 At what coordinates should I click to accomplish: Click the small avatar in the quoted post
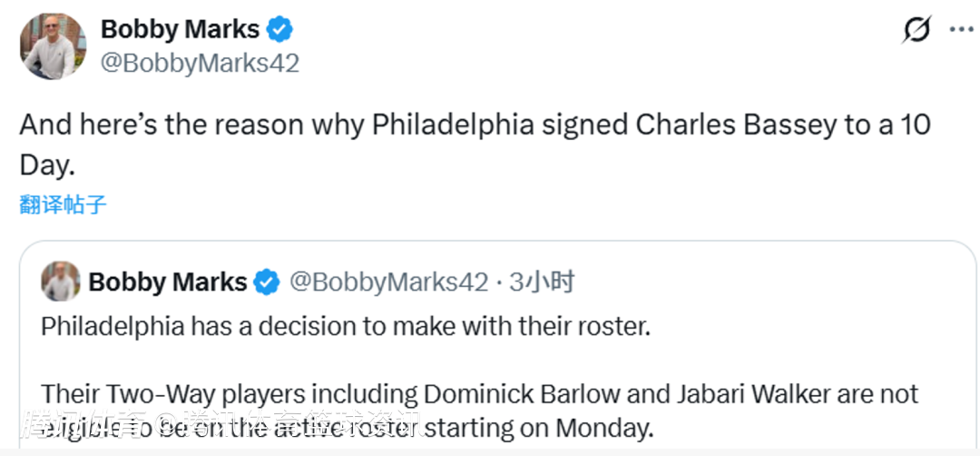[61, 282]
